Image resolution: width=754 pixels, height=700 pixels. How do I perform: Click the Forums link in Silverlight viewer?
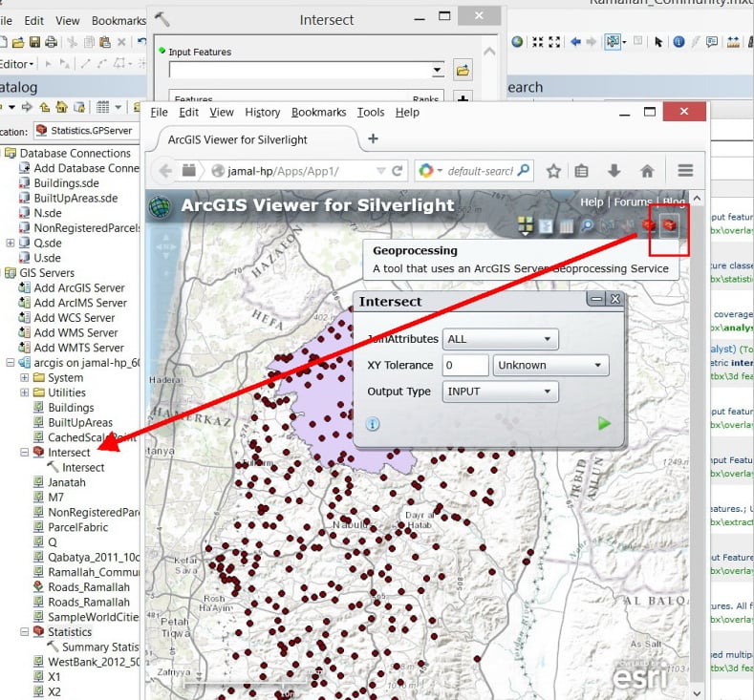click(x=633, y=202)
